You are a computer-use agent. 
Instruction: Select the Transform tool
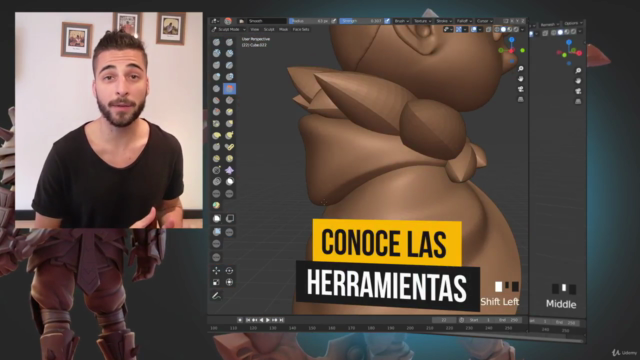(229, 282)
